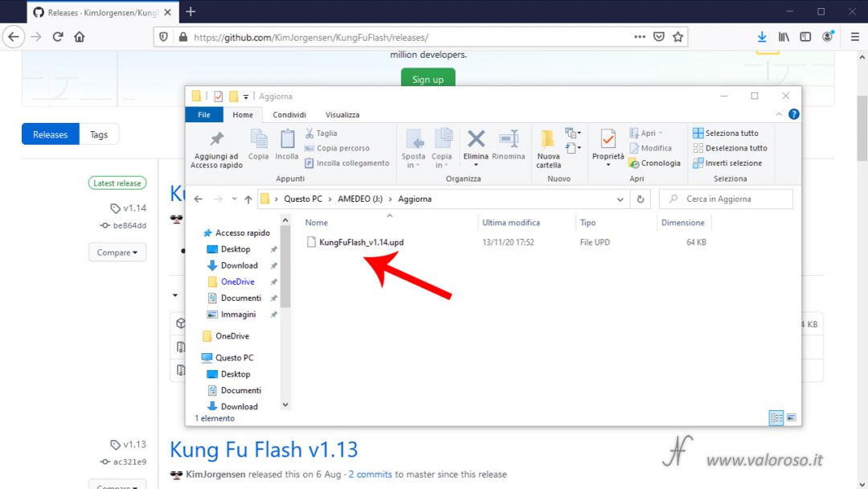Image resolution: width=868 pixels, height=489 pixels.
Task: Open the File ribbon tab
Action: [204, 115]
